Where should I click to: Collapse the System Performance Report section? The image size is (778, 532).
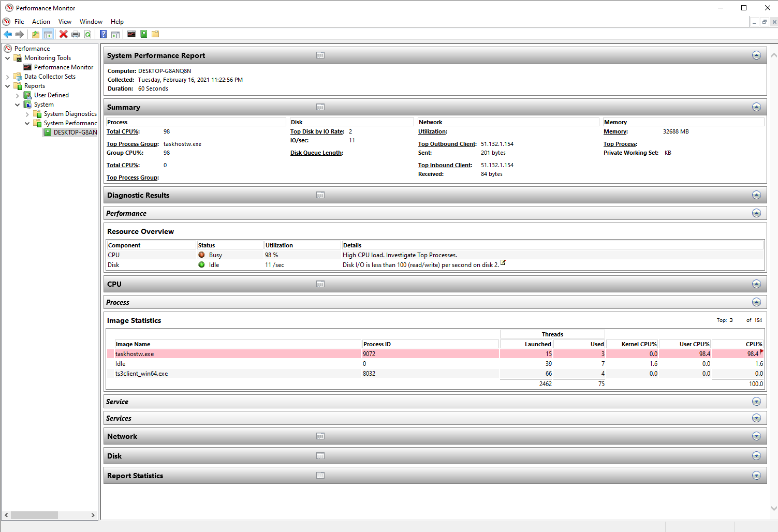(756, 55)
